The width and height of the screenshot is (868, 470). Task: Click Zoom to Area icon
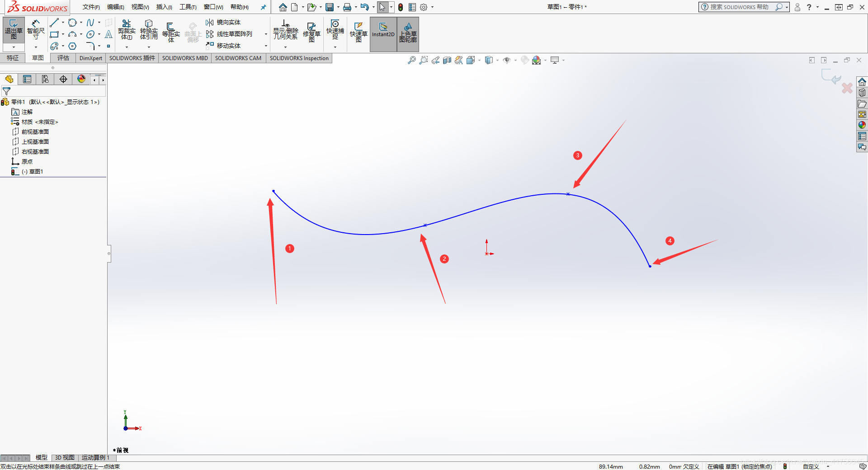[x=424, y=60]
